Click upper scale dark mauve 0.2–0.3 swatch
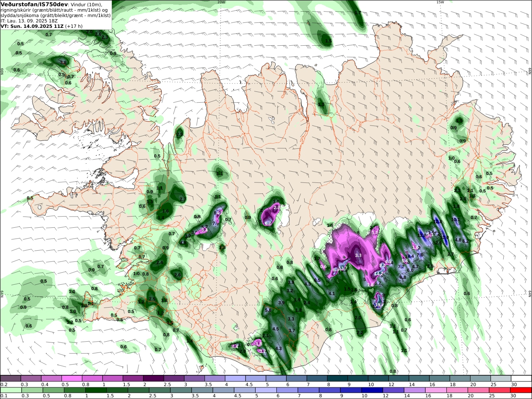Viewport: 532px width, 399px height. tap(11, 379)
